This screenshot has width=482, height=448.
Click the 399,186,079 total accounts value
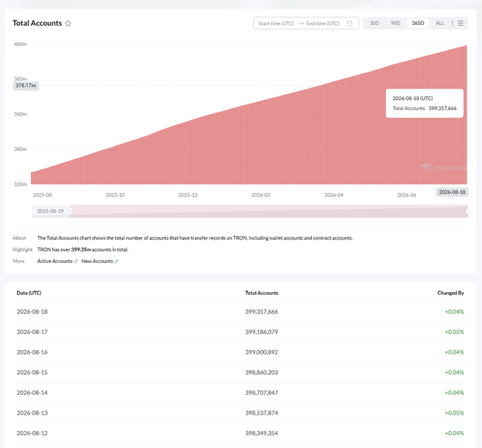click(262, 332)
